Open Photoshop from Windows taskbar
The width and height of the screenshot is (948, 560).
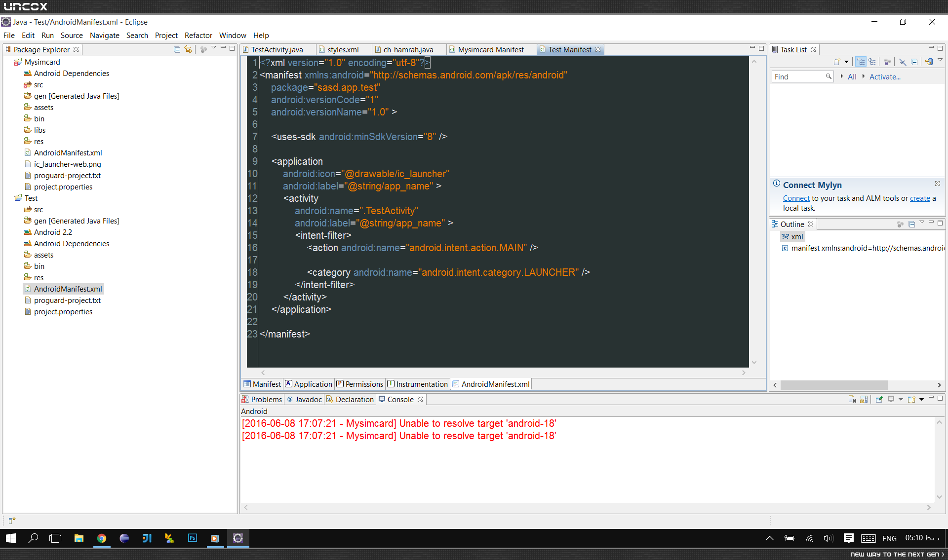(192, 538)
